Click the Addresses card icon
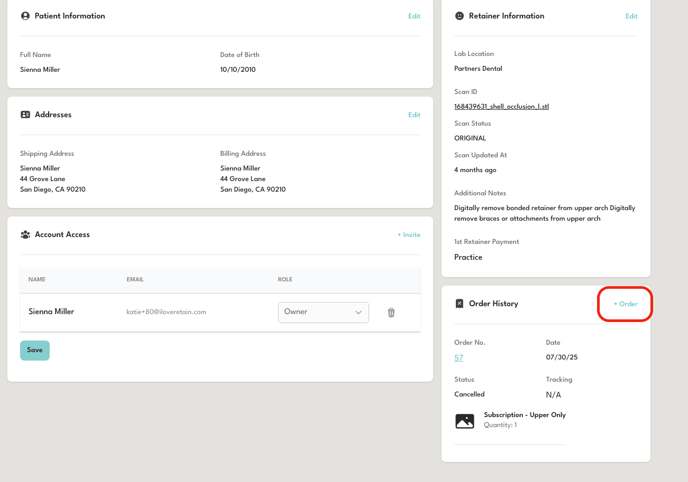Viewport: 688px width, 482px height. tap(25, 115)
